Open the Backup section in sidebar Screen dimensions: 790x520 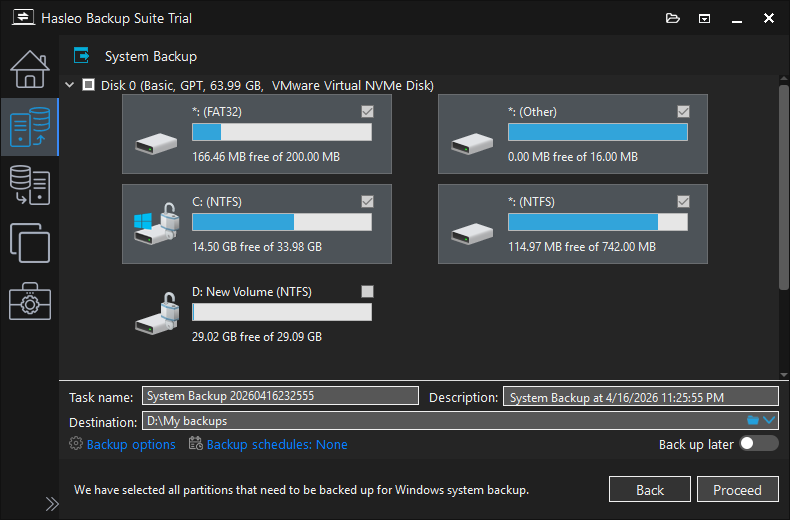30,127
